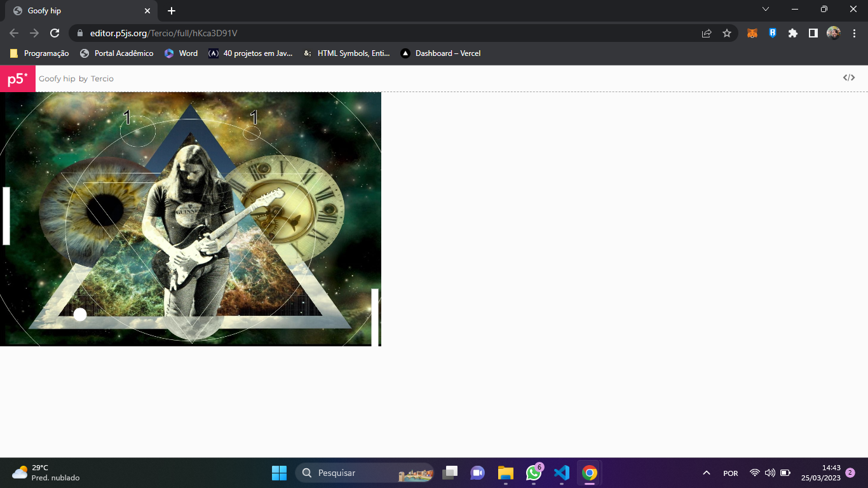Open tab search dropdown chevron
The width and height of the screenshot is (868, 488).
766,9
